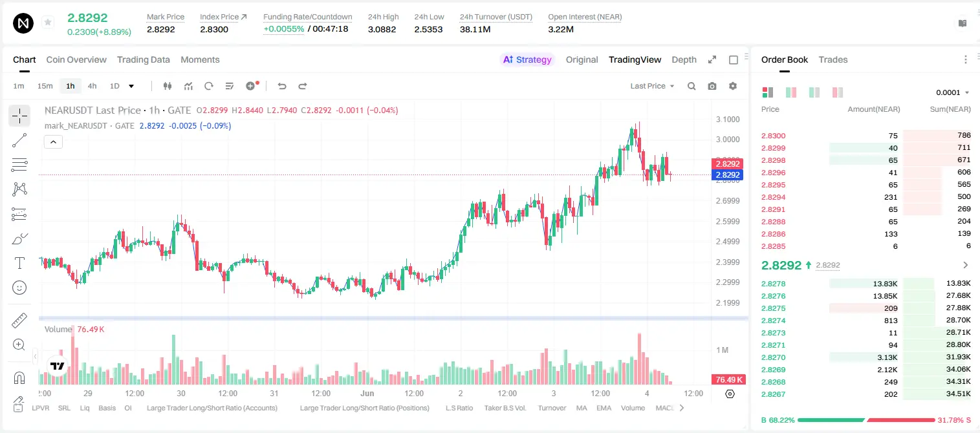Screen dimensions: 980x433
Task: Open the Coin Overview tab
Action: pos(76,59)
